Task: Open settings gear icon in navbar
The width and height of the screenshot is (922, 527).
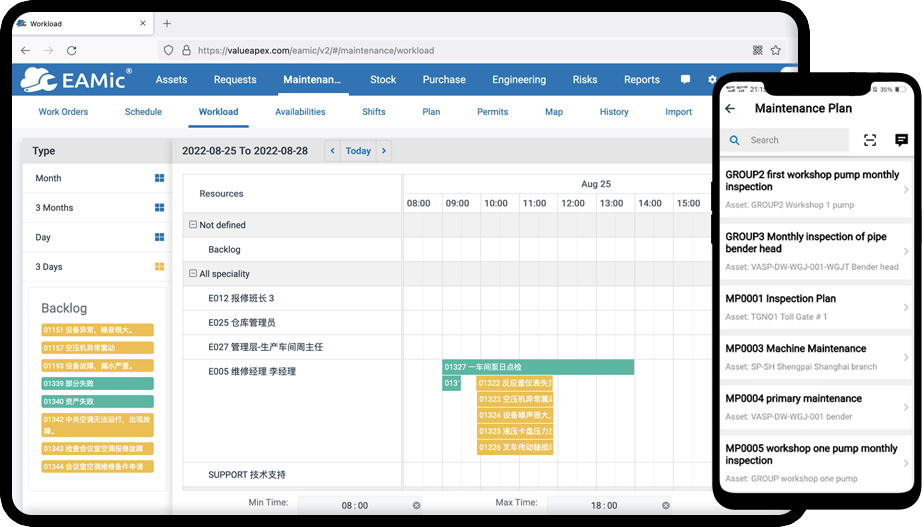Action: [712, 79]
